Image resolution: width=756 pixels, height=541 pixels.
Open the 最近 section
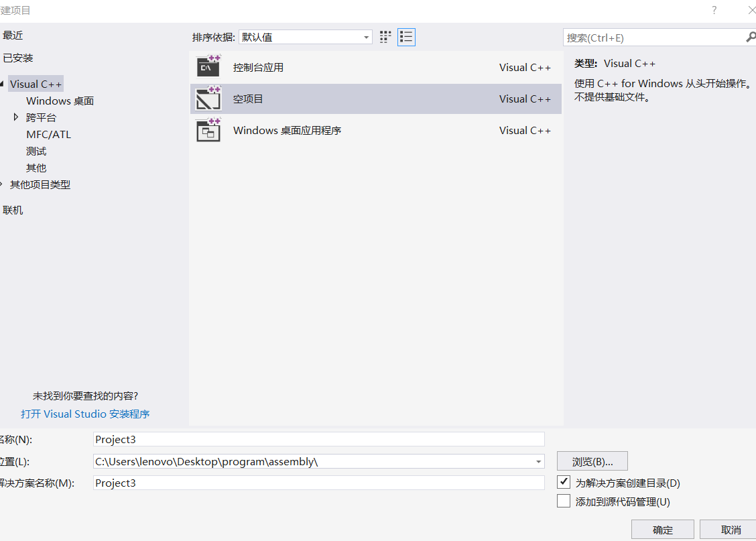[x=13, y=36]
